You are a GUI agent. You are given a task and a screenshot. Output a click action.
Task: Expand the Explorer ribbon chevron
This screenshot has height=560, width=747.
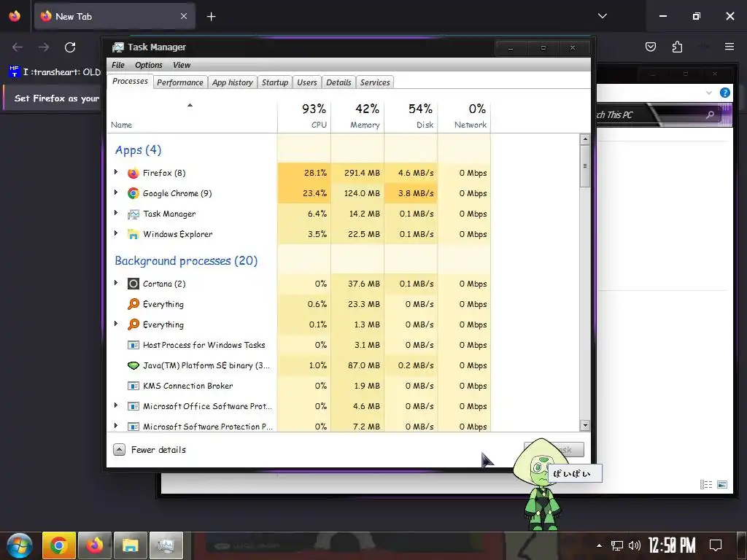709,93
